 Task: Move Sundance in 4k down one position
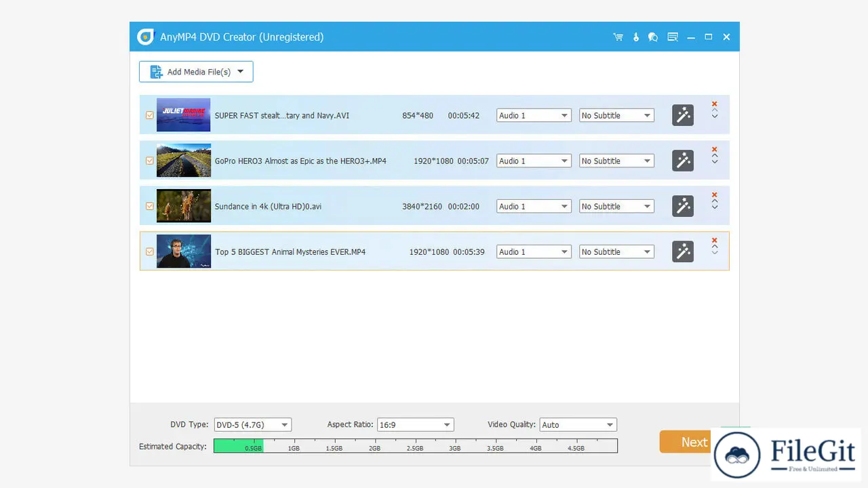[x=715, y=207]
